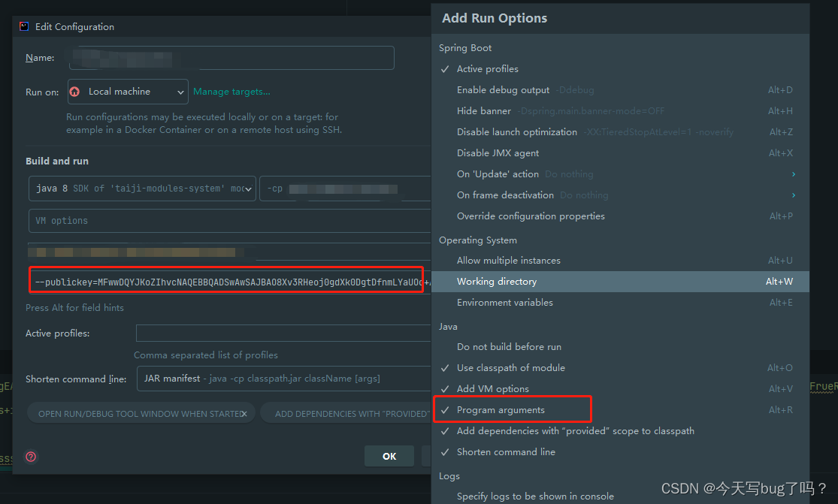Click the help question mark icon
Image resolution: width=838 pixels, height=504 pixels.
(x=31, y=457)
